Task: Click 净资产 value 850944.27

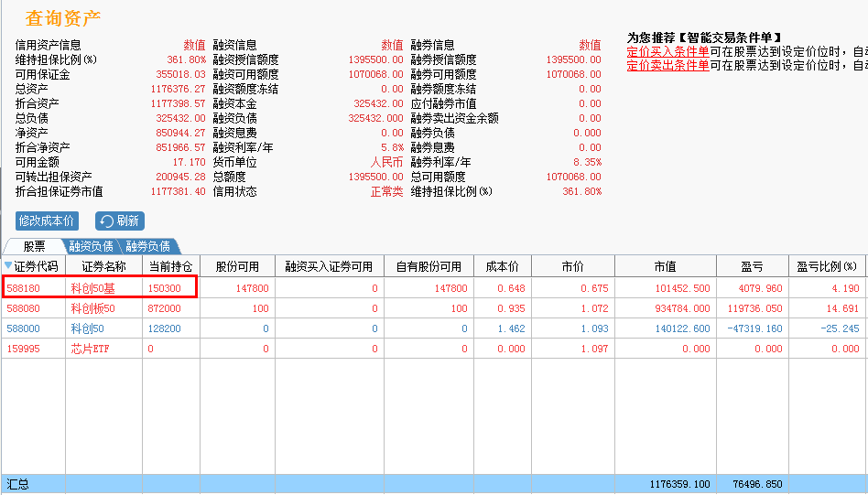Action: tap(180, 134)
